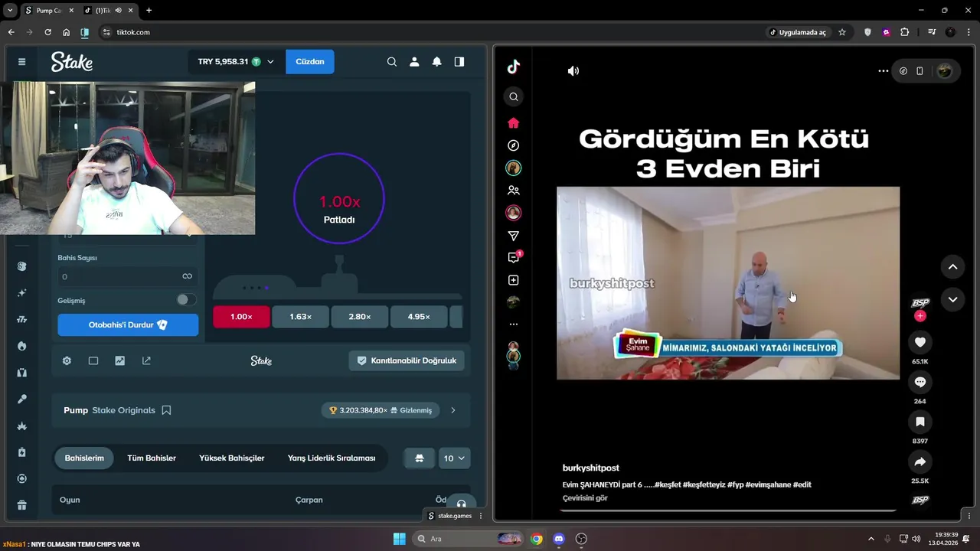Mute the TikTok video sound
This screenshot has height=551, width=980.
click(x=573, y=70)
